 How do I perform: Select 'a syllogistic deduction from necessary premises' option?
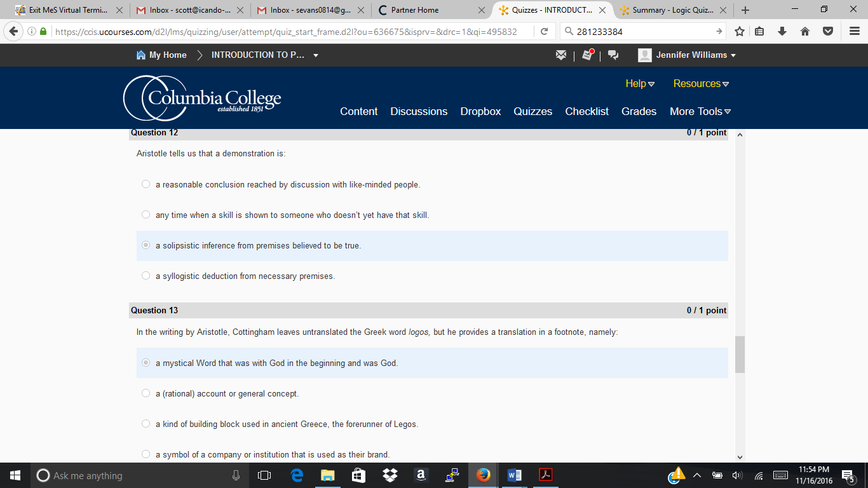146,276
